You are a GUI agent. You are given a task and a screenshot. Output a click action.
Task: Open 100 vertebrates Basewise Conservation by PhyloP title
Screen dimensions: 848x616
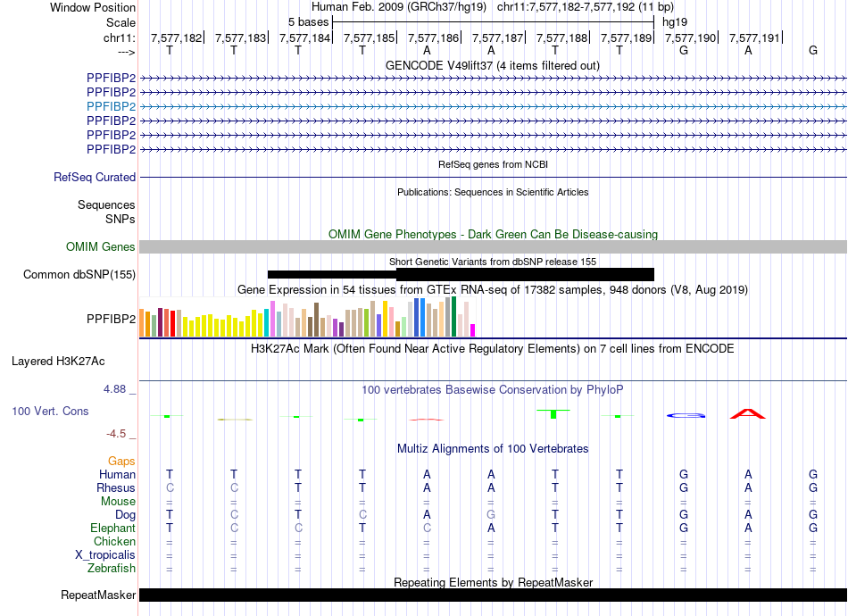(x=493, y=389)
